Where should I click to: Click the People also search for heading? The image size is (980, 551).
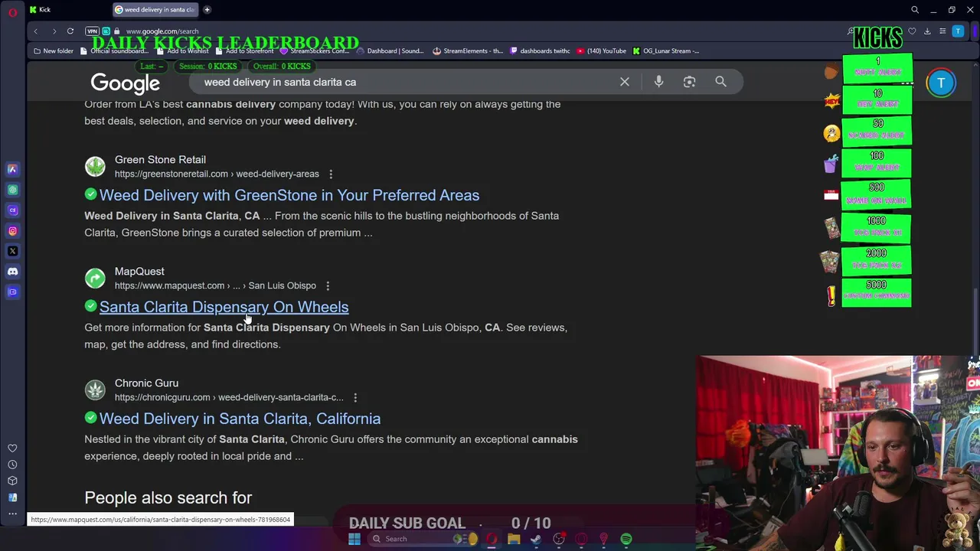pos(168,498)
